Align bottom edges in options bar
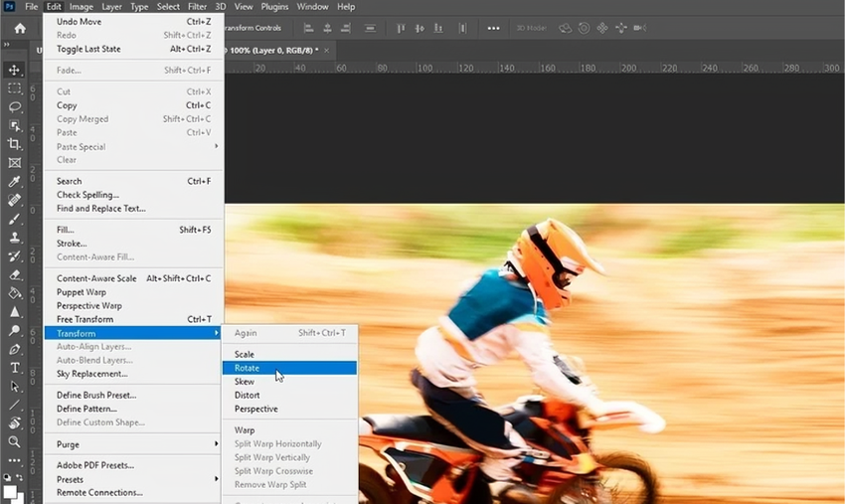The image size is (845, 504). [438, 28]
